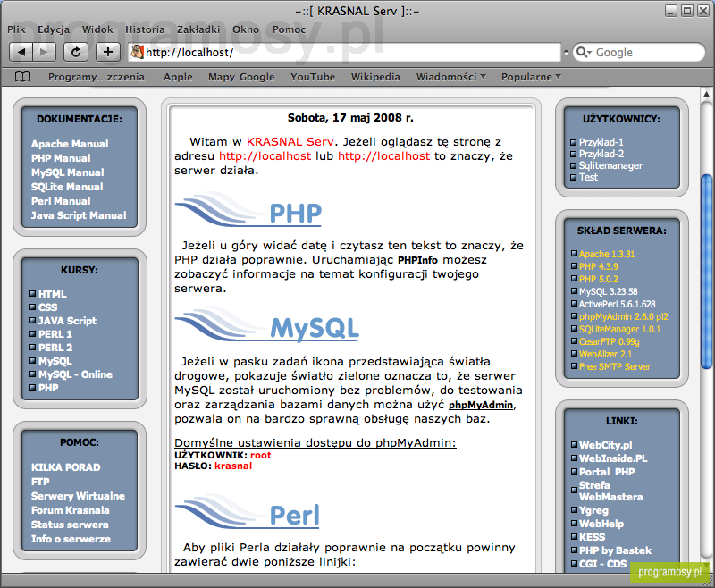The width and height of the screenshot is (715, 588).
Task: Open the Test user link
Action: click(x=588, y=177)
